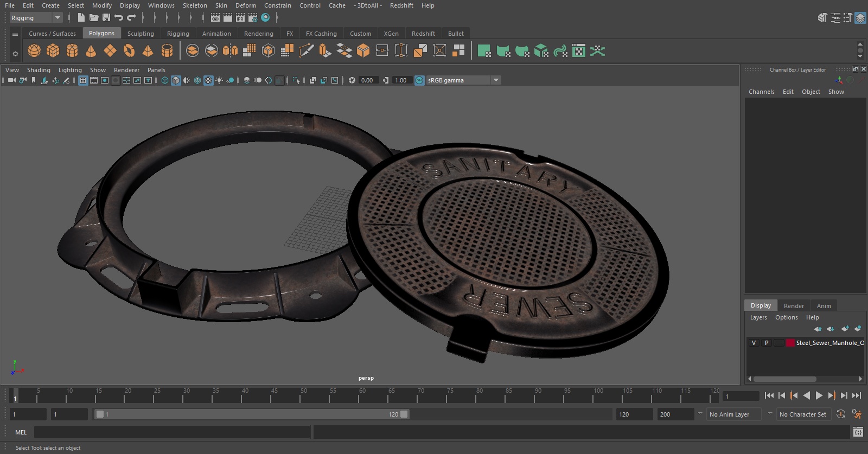The image size is (868, 454).
Task: Switch to the Sculpting shelf tab
Action: [x=141, y=34]
